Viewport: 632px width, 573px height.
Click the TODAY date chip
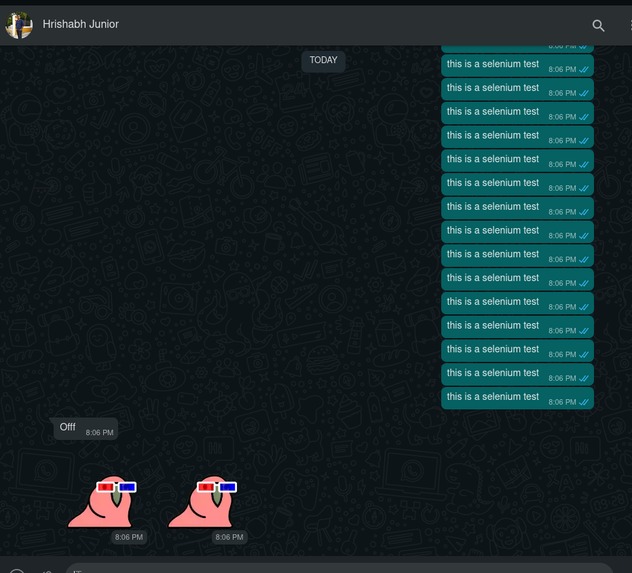pyautogui.click(x=323, y=60)
